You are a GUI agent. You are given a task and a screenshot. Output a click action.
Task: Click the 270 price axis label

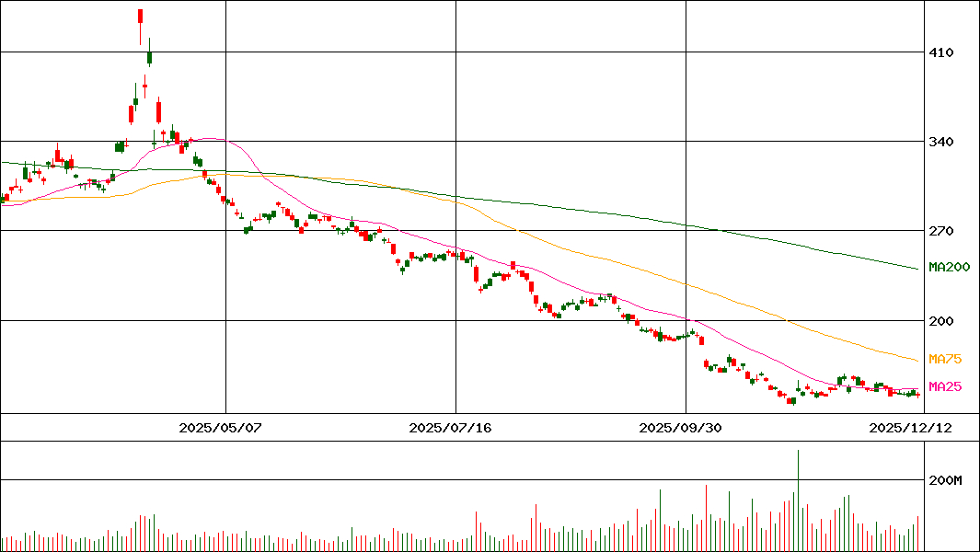coord(940,231)
